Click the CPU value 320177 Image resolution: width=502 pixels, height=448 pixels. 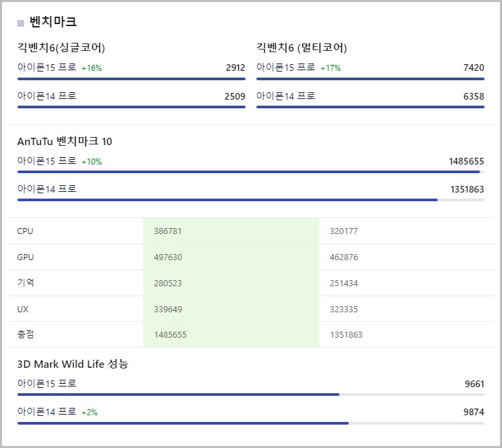344,231
